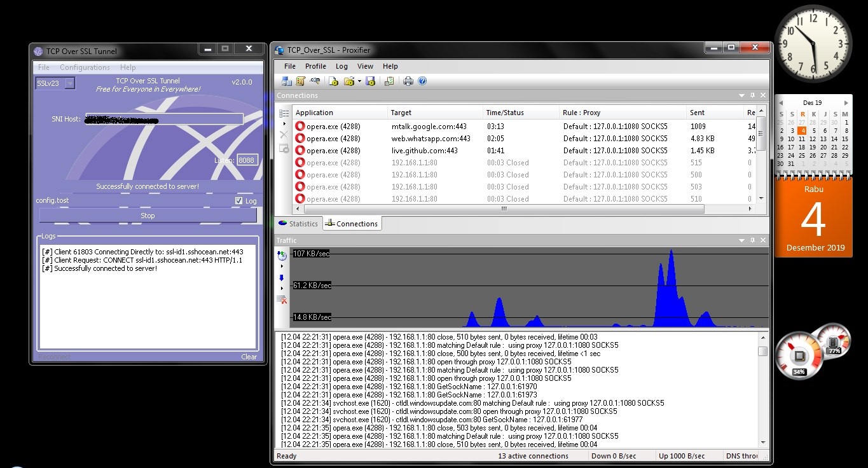Click the Stop button in SSL Tunnel
This screenshot has height=468, width=868.
click(148, 216)
